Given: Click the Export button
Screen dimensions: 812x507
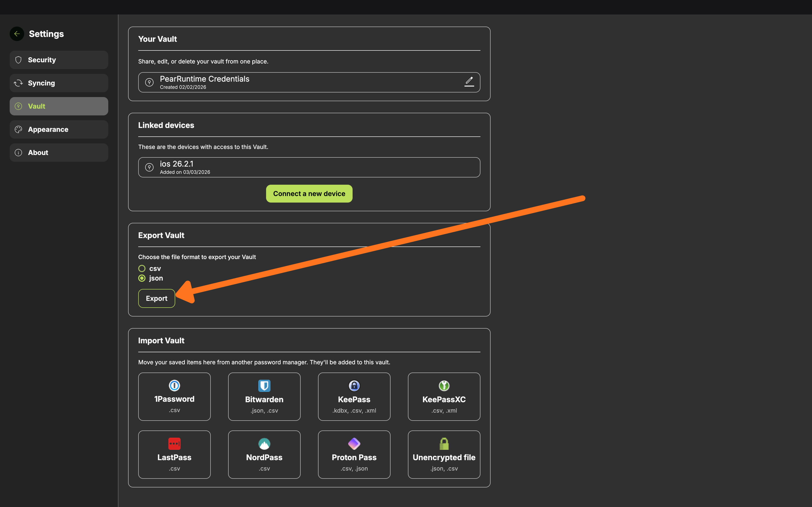Looking at the screenshot, I should [x=156, y=298].
